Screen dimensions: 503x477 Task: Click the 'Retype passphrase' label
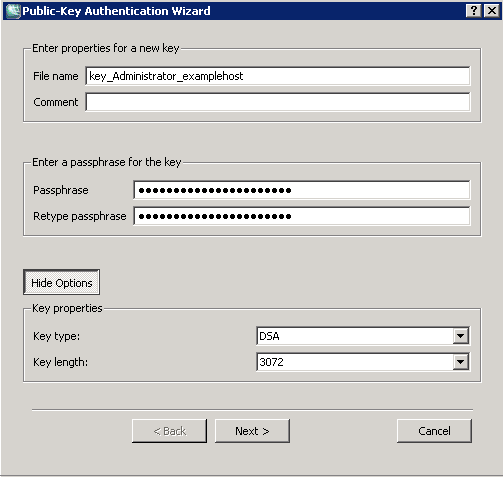click(x=80, y=216)
